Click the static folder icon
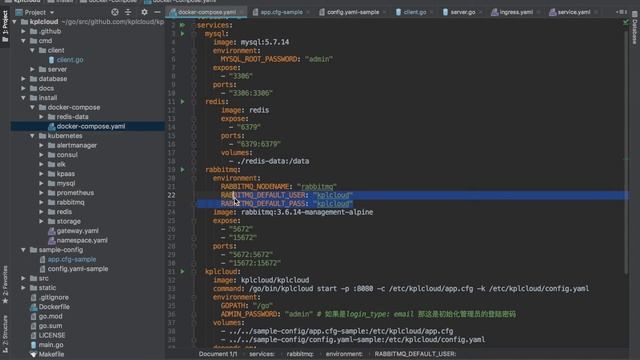Viewport: 640px width, 360px height. tap(33, 288)
